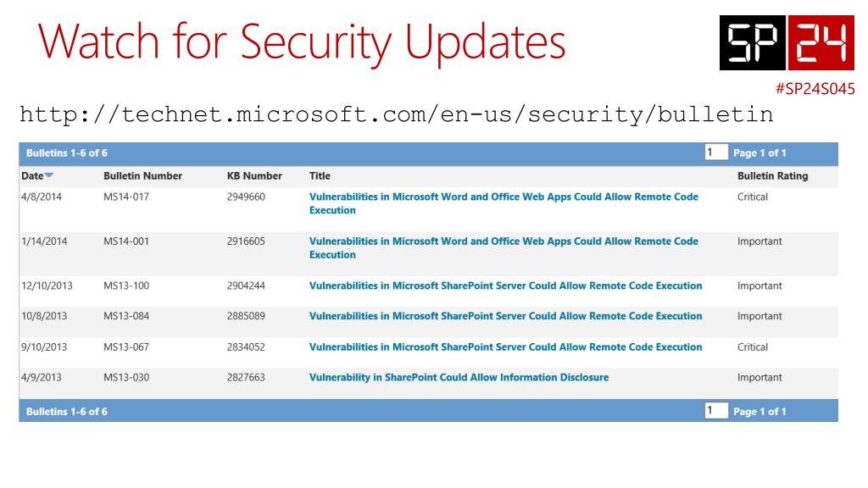Sort by the Title column header
The width and height of the screenshot is (868, 488).
tap(320, 176)
